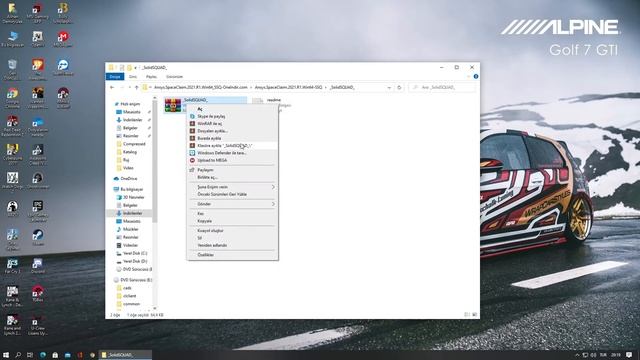This screenshot has height=360, width=640.
Task: Select 'Yeniden adlandır' context menu entry
Action: (x=233, y=245)
